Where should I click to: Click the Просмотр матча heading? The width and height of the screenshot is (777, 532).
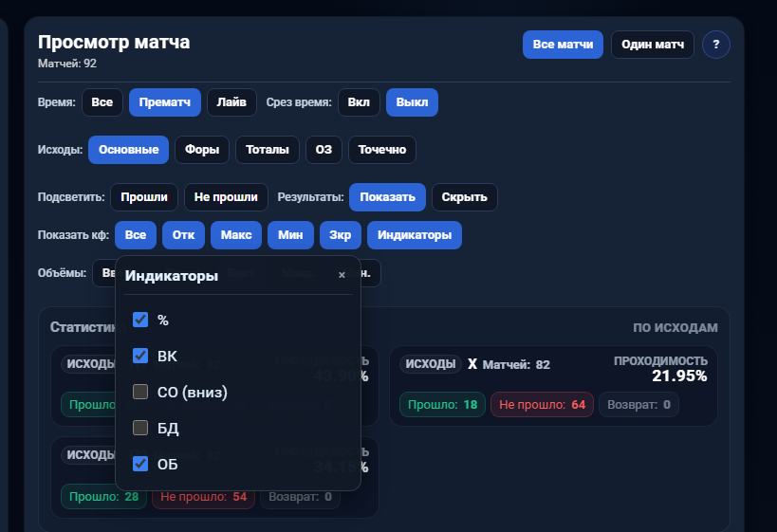coord(114,42)
